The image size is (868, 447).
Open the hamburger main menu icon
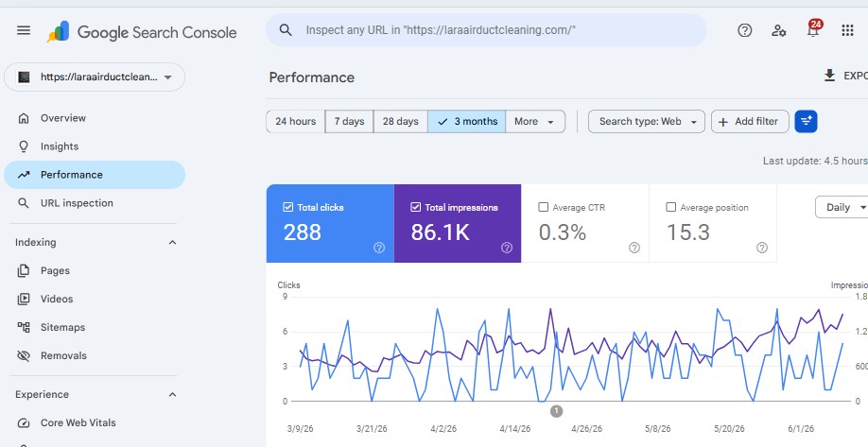24,30
